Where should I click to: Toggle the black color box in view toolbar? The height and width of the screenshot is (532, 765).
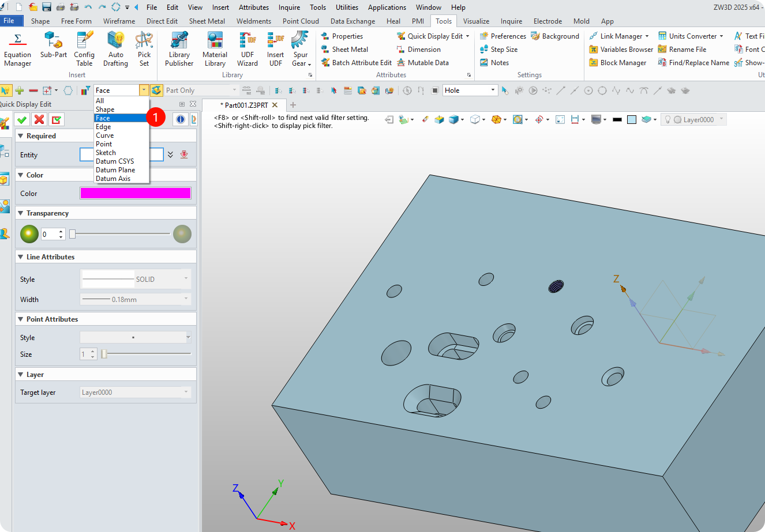(617, 120)
